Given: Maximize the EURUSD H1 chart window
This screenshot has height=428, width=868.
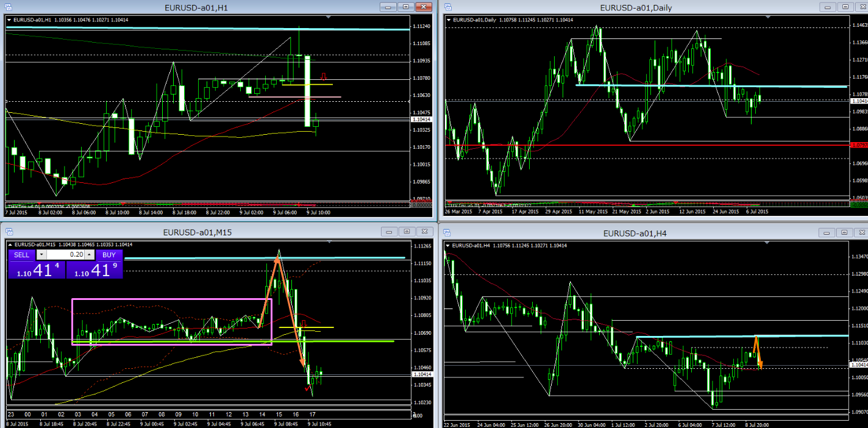Looking at the screenshot, I should [406, 7].
